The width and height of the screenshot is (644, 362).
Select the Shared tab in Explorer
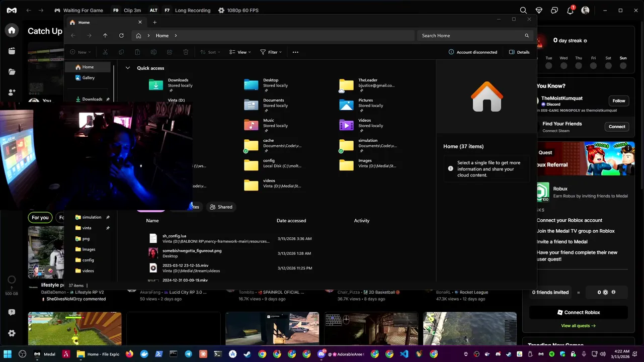coord(221,207)
